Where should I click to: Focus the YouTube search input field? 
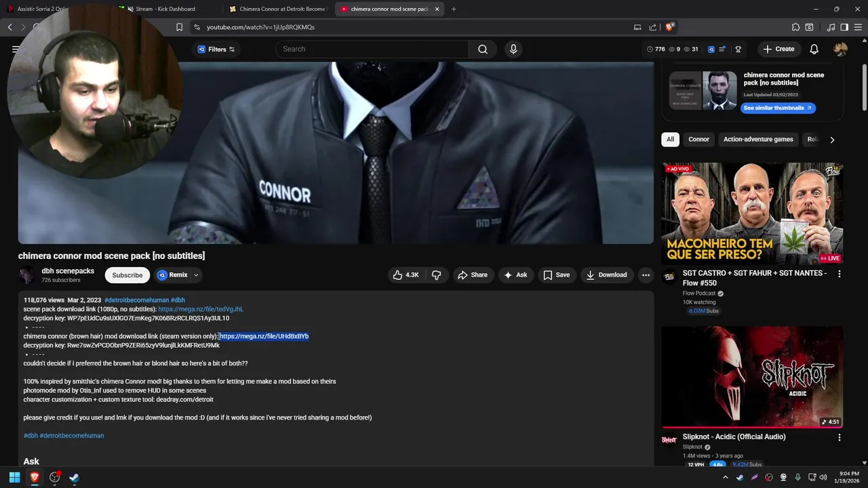pyautogui.click(x=372, y=49)
